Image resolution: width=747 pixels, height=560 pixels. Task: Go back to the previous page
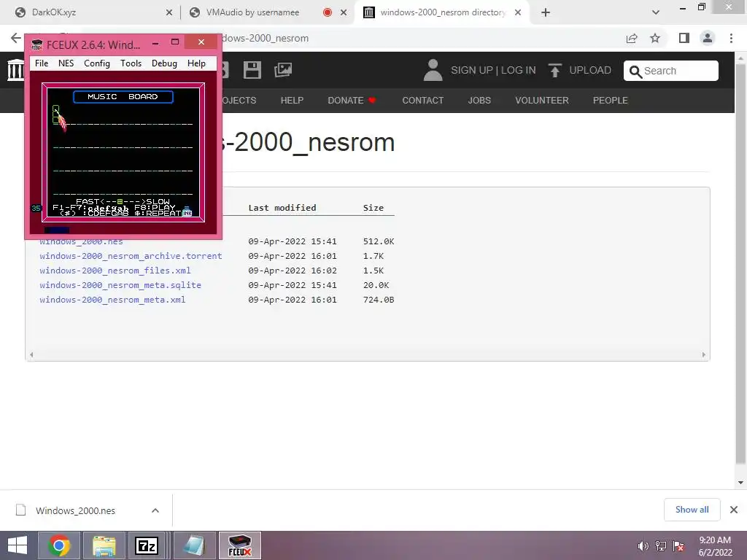tap(16, 38)
